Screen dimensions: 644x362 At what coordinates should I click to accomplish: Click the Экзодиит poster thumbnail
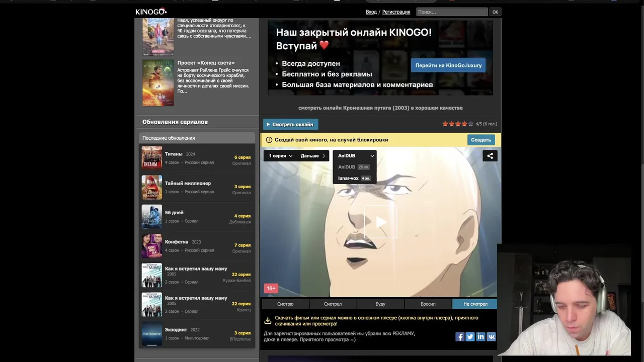coord(152,334)
